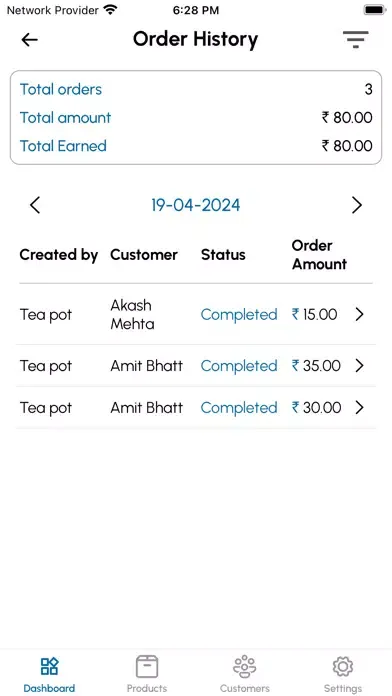This screenshot has width=392, height=696.
Task: Open Customers group icon
Action: [245, 666]
